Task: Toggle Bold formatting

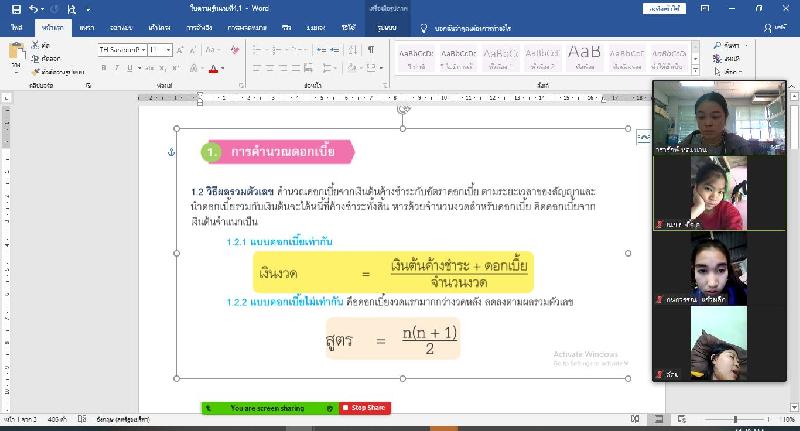Action: coord(103,68)
